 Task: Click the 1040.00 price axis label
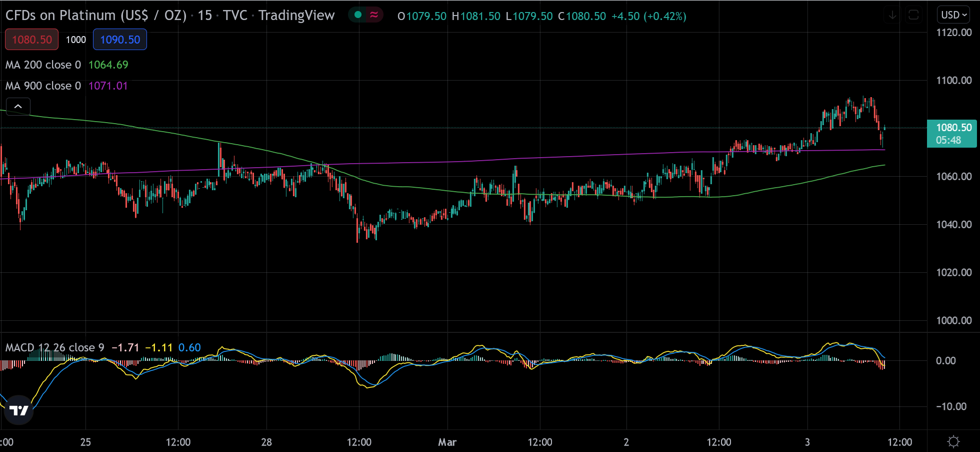click(x=953, y=225)
